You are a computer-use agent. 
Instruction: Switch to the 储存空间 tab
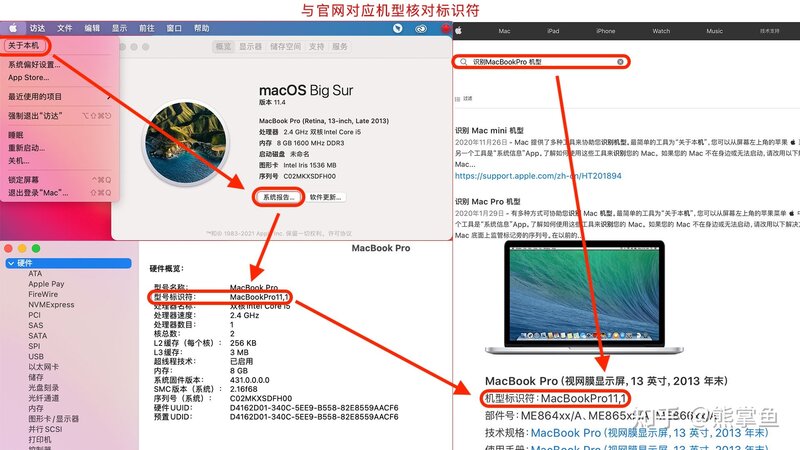coord(286,47)
